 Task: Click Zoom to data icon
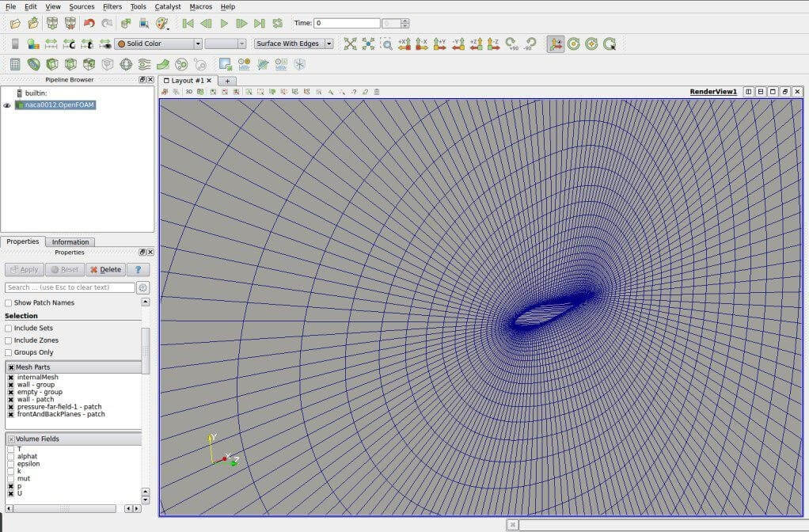(368, 44)
